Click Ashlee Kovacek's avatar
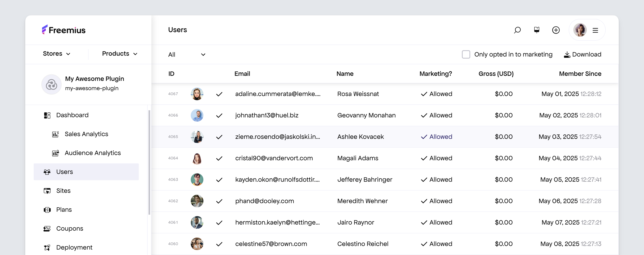 [x=197, y=137]
